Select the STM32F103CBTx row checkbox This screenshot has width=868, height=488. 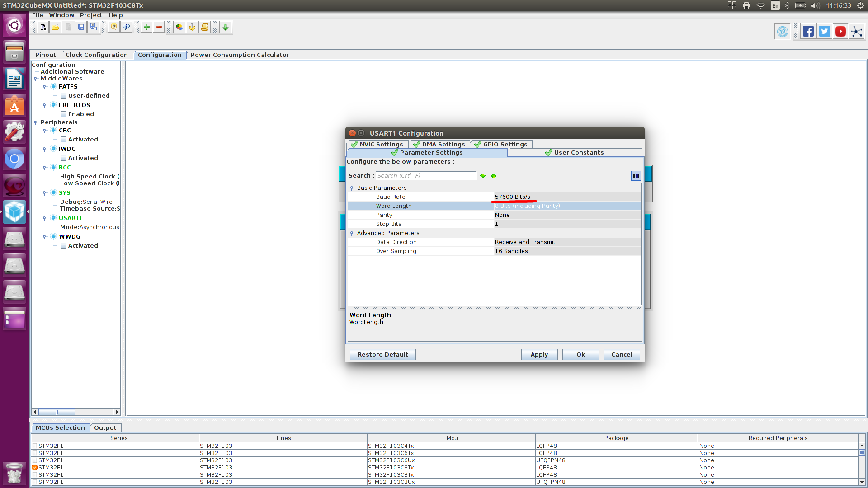click(x=34, y=475)
